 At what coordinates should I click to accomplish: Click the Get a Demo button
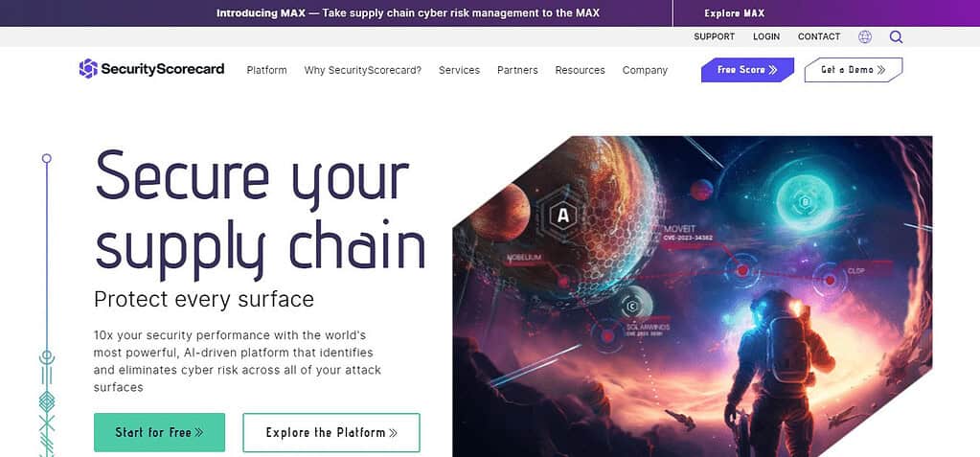point(854,70)
